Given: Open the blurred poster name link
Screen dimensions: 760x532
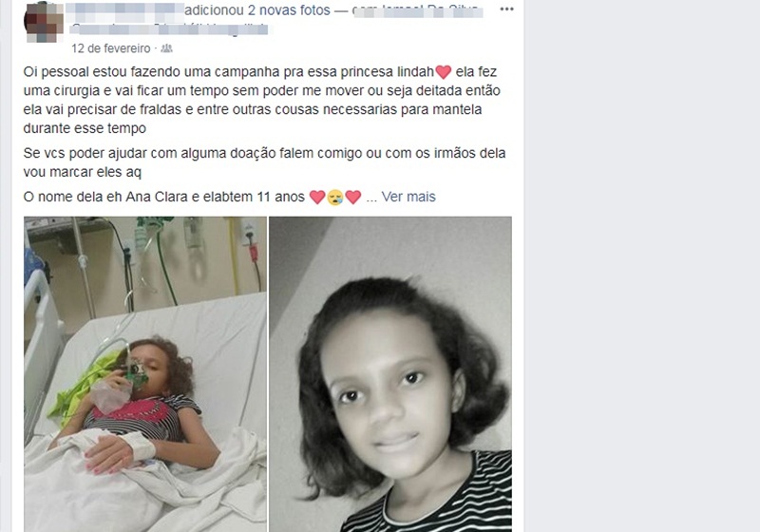Looking at the screenshot, I should [124, 9].
